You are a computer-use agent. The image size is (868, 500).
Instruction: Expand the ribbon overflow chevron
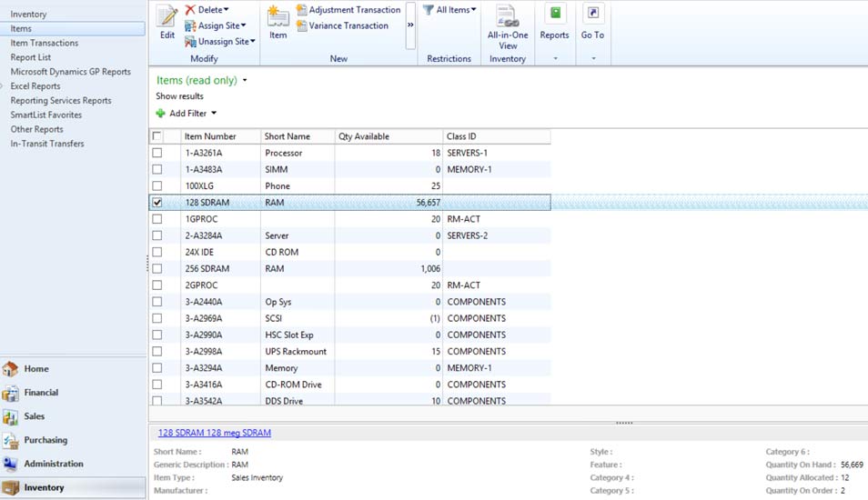[410, 25]
